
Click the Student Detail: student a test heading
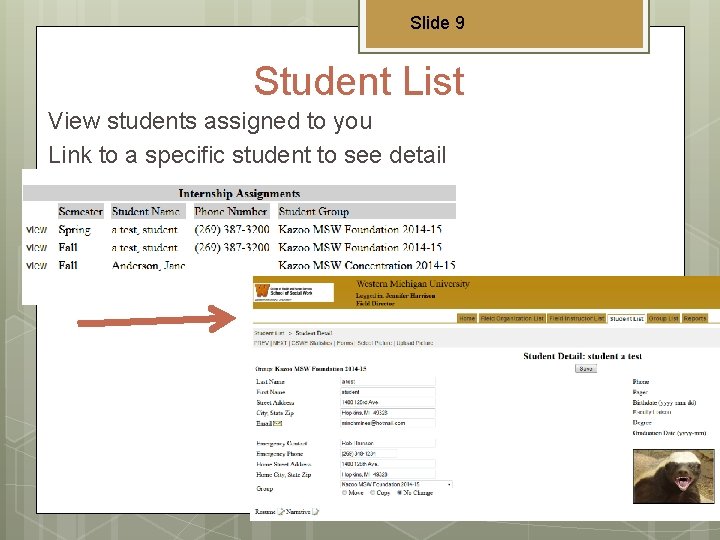coord(582,356)
